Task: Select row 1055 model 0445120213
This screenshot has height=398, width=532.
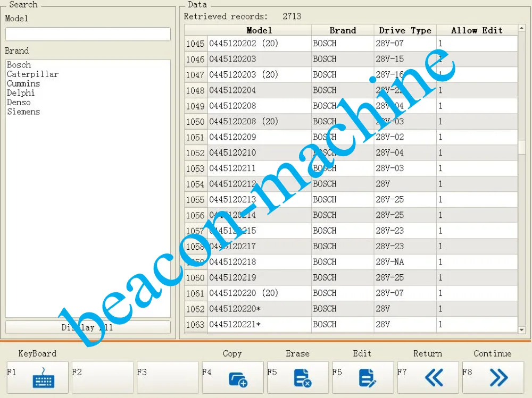Action: coord(351,199)
